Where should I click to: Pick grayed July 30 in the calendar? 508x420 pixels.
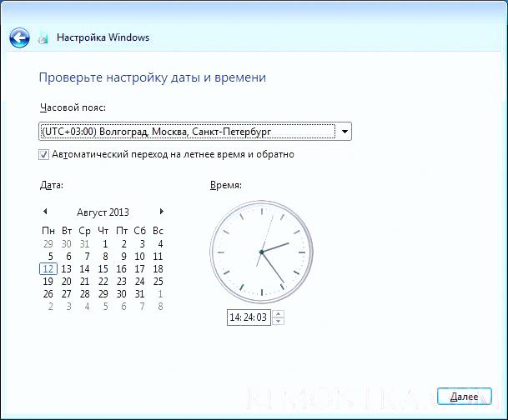click(x=67, y=244)
